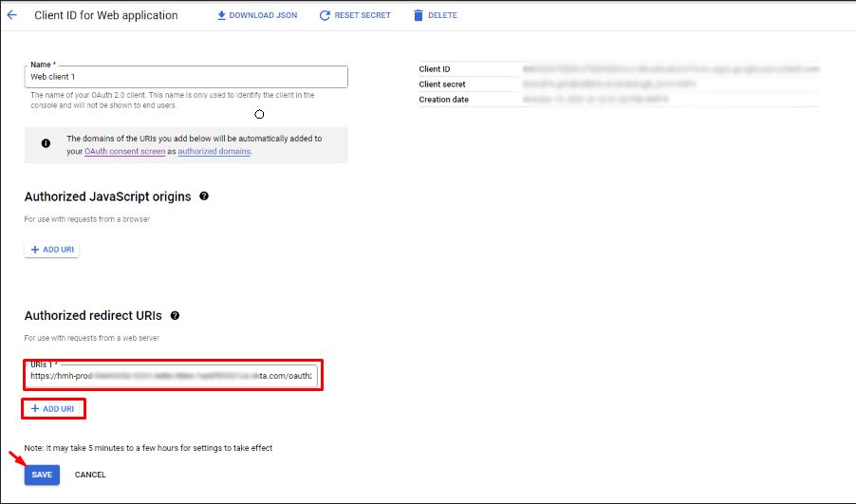Click 'For use with requests from a web server' text
Image resolution: width=856 pixels, height=504 pixels.
[x=92, y=338]
